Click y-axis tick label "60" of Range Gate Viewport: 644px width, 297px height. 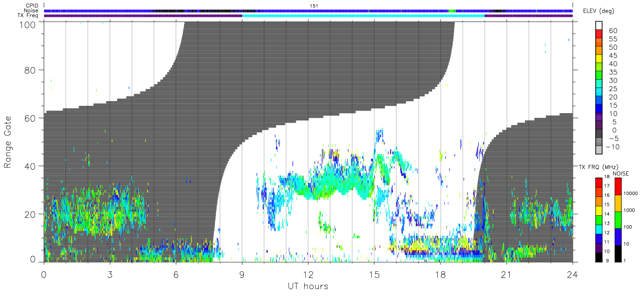31,118
